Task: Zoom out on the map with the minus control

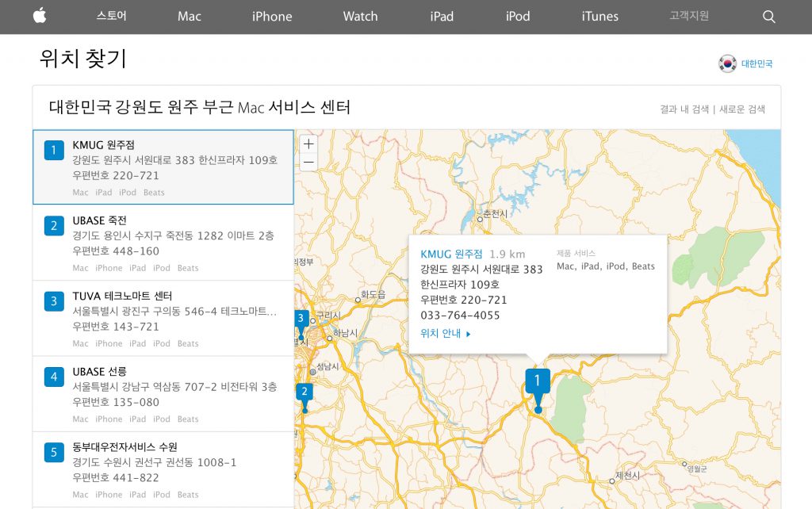Action: pos(308,163)
